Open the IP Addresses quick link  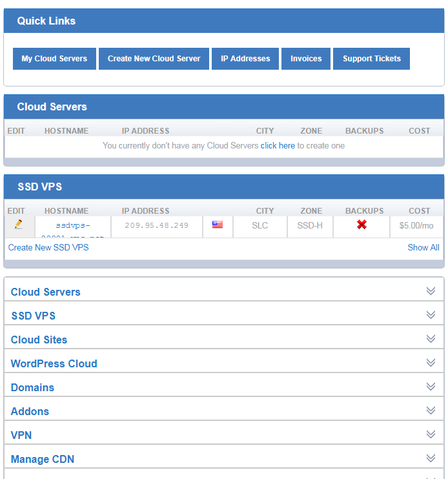pos(245,59)
